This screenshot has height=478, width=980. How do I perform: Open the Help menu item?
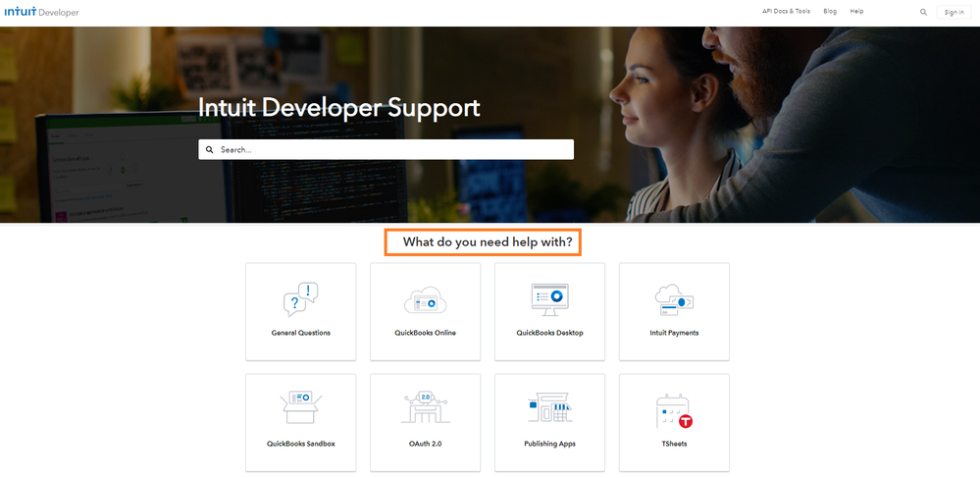[x=856, y=11]
